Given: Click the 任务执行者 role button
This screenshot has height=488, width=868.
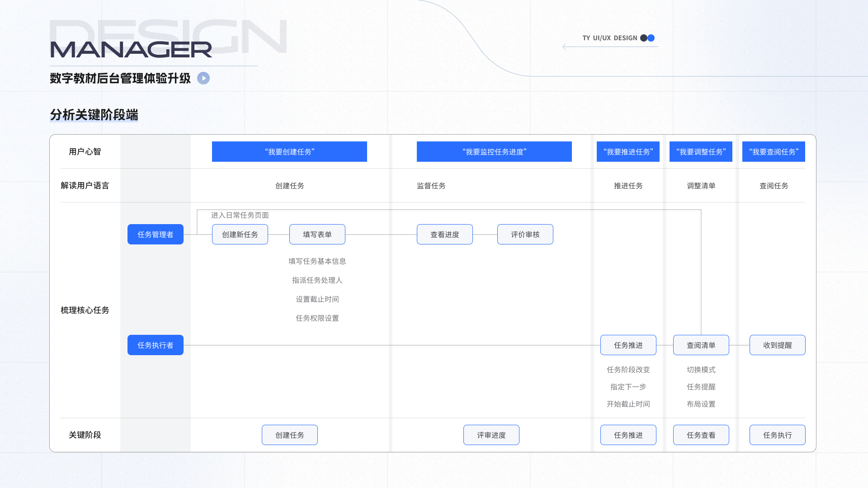Looking at the screenshot, I should 156,345.
